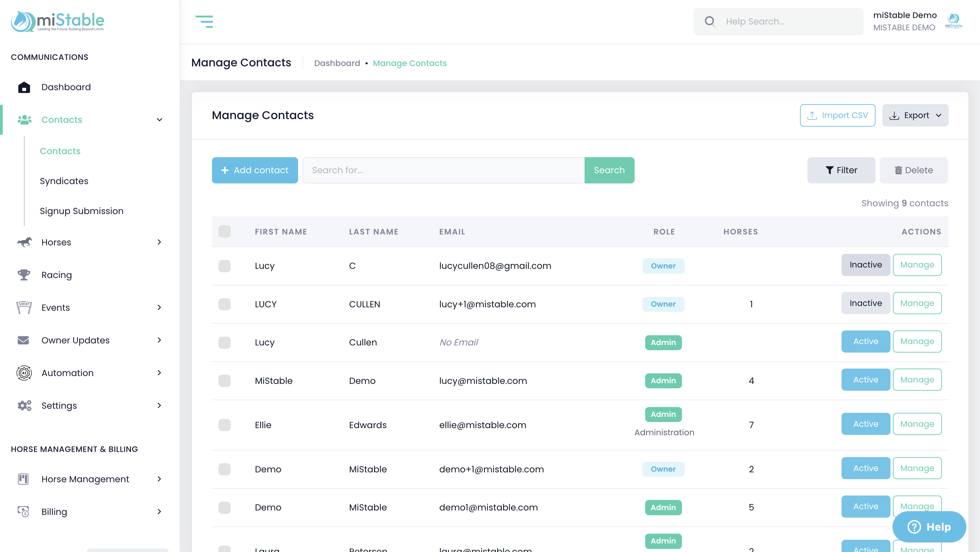Check the box for lucycullen08@gmail.com row
This screenshot has height=552, width=980.
pos(225,266)
